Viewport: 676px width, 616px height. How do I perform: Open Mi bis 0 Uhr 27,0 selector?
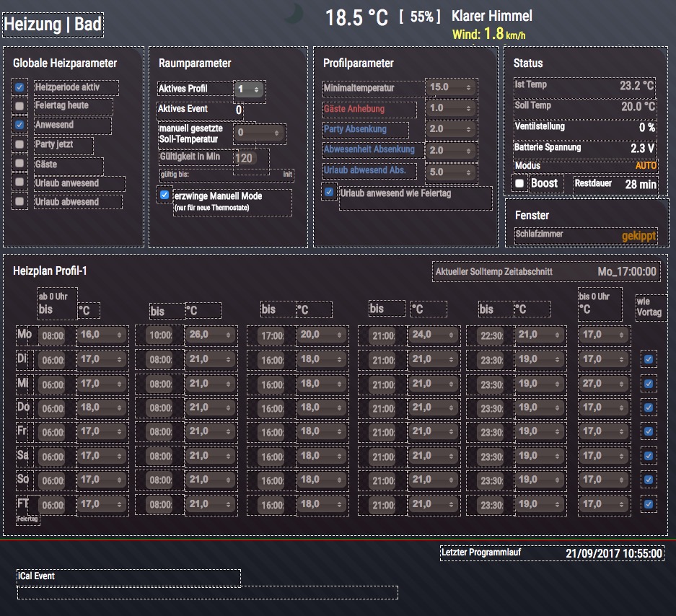604,384
